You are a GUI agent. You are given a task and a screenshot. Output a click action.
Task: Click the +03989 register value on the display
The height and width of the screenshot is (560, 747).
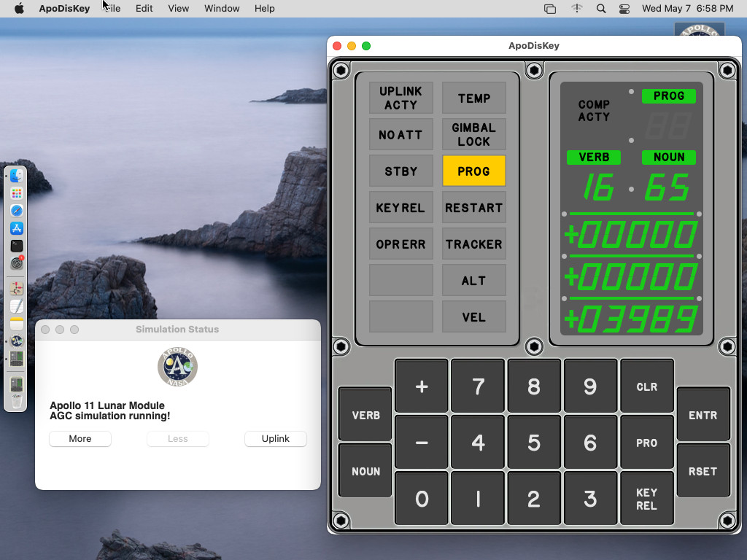click(631, 319)
